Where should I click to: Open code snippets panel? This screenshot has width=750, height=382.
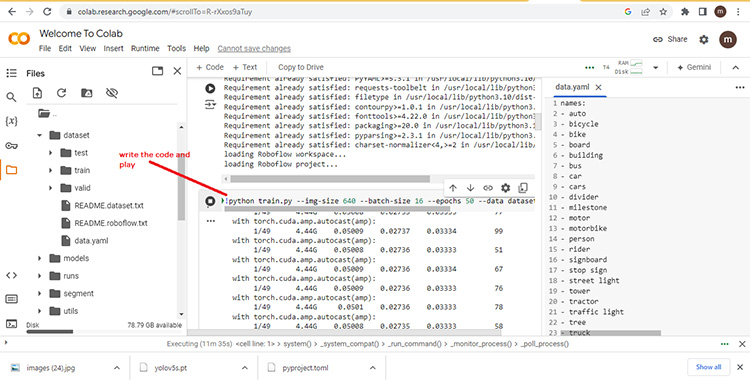click(x=11, y=275)
